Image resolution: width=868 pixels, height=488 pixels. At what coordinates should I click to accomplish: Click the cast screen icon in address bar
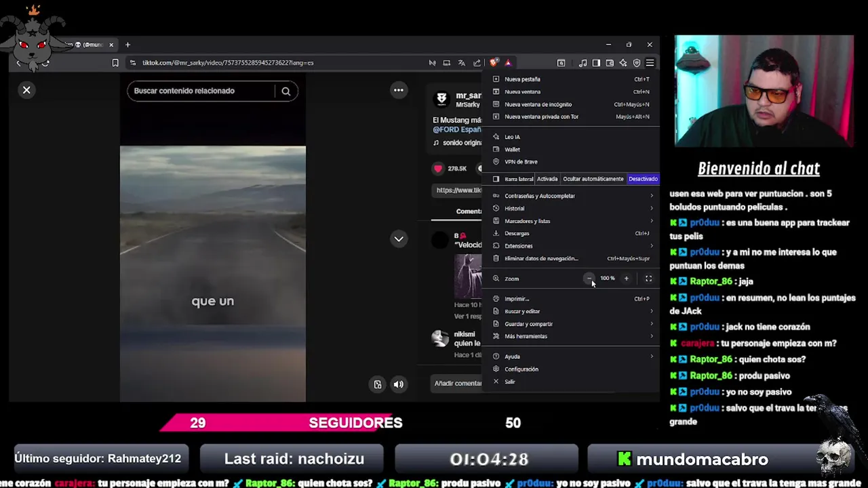coord(447,63)
